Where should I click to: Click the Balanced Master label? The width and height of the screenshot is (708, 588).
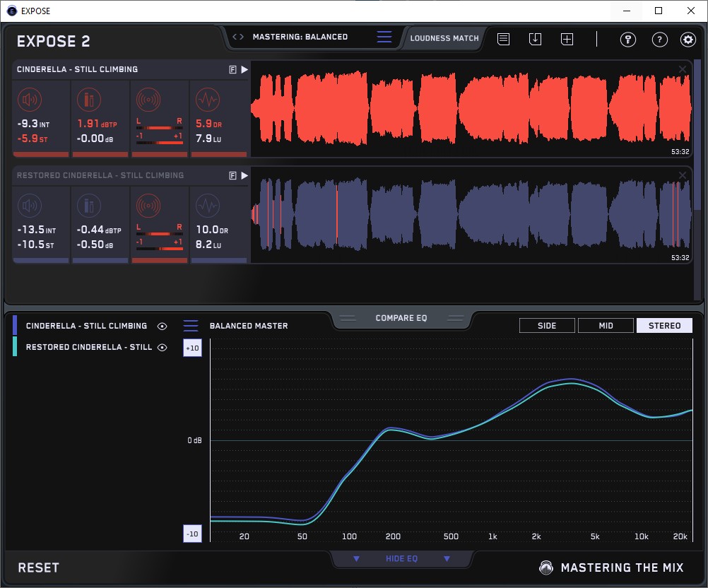(249, 326)
